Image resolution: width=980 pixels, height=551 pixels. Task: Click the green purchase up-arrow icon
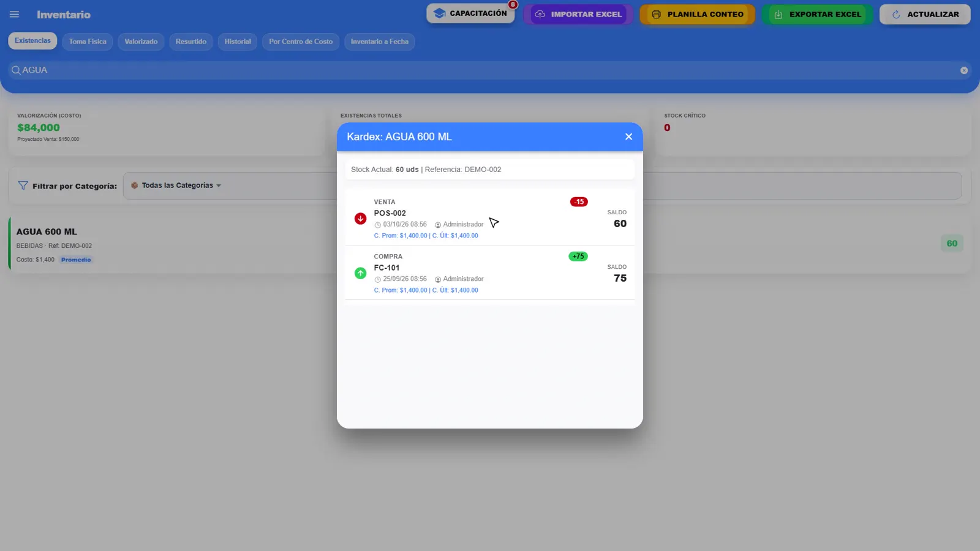coord(361,273)
